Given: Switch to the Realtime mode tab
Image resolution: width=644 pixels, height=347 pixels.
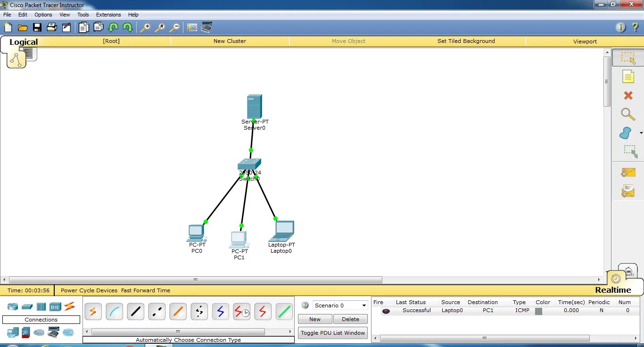Looking at the screenshot, I should 613,290.
